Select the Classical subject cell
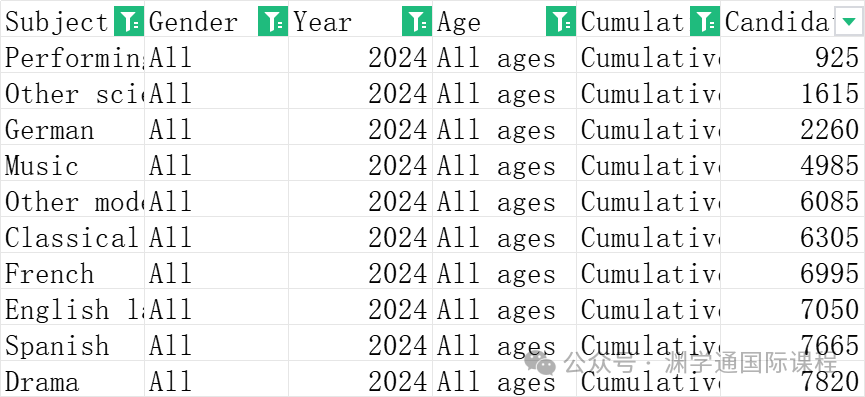This screenshot has height=397, width=865. click(x=72, y=238)
